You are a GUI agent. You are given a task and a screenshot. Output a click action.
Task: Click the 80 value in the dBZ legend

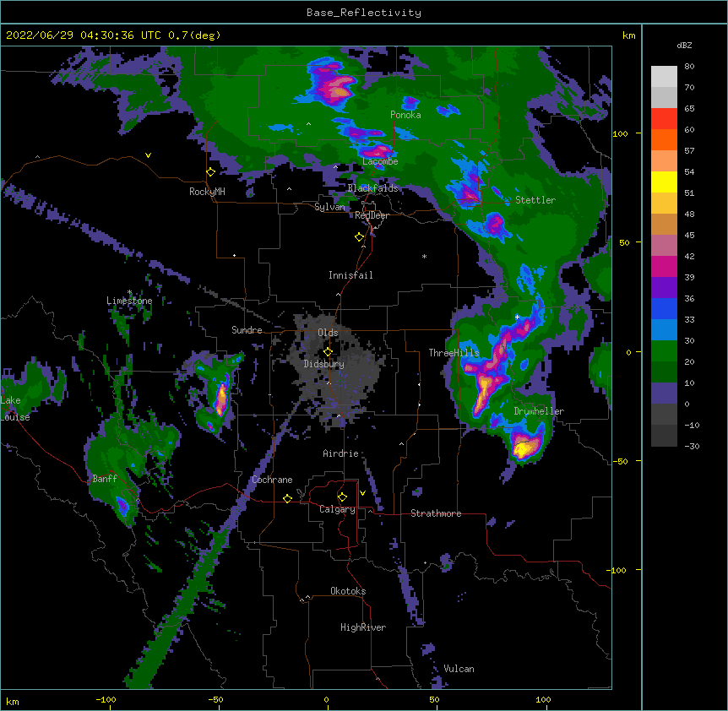click(x=689, y=67)
